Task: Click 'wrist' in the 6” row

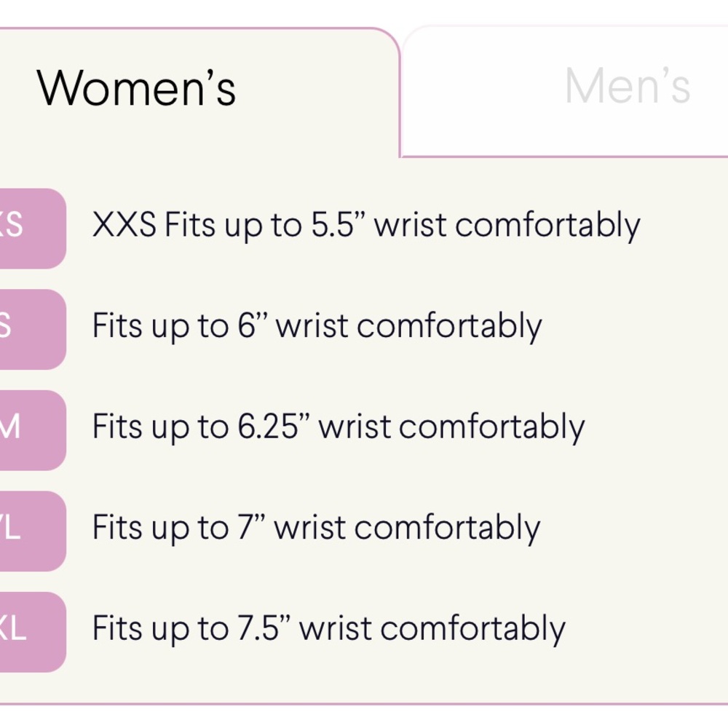Action: pyautogui.click(x=312, y=327)
